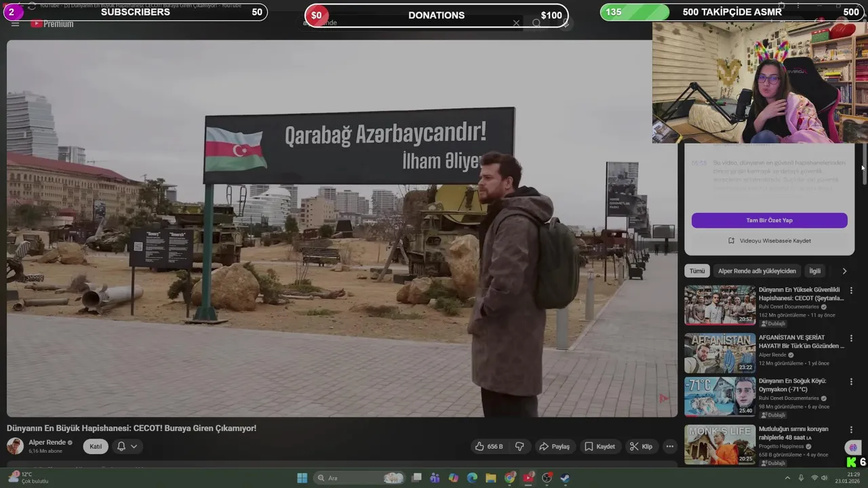Create a clip with Klip button

(641, 447)
